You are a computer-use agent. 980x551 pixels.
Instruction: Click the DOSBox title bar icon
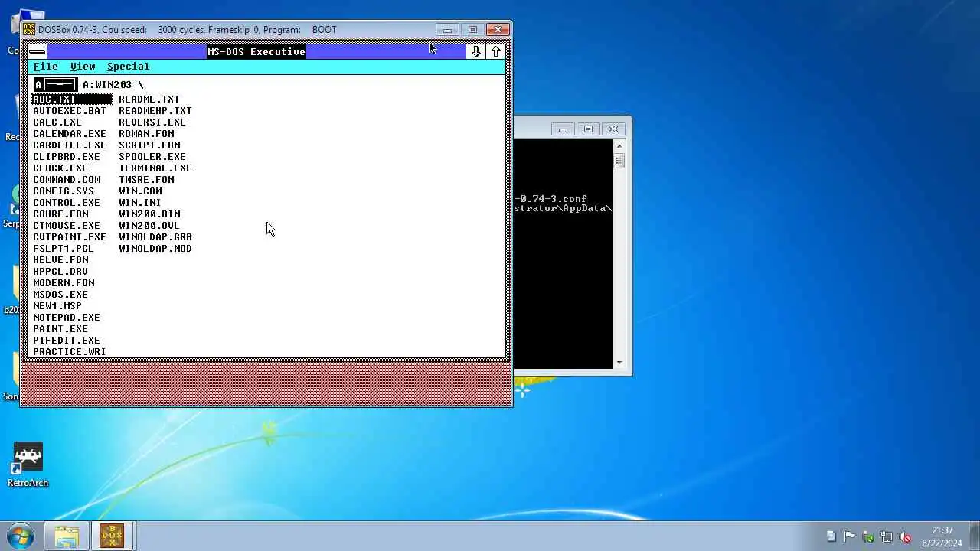point(29,30)
